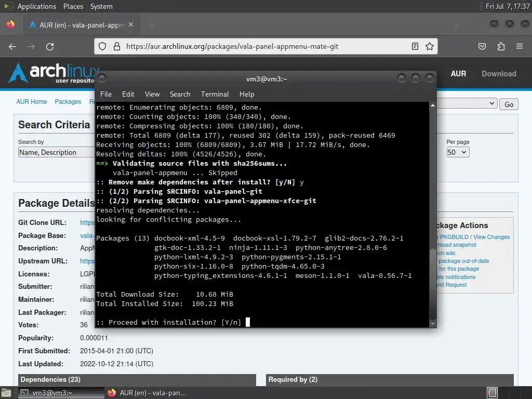Open the terminal Help menu

point(247,94)
